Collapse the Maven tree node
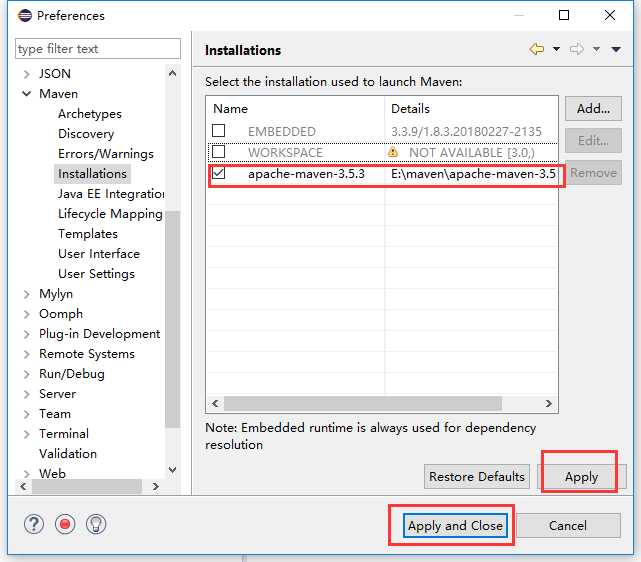641x562 pixels. [27, 94]
